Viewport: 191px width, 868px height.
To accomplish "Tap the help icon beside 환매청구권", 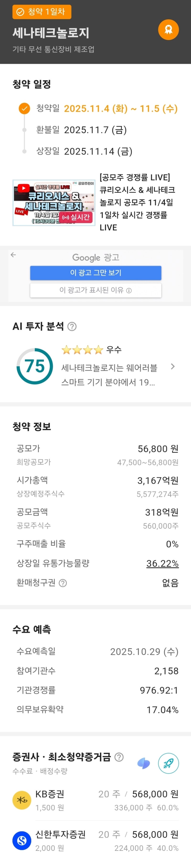I will (63, 583).
